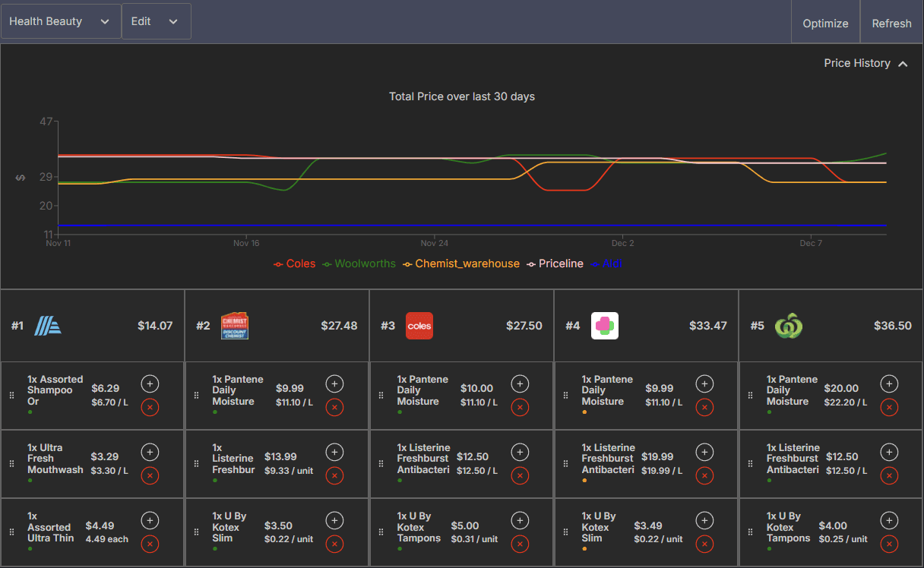The height and width of the screenshot is (568, 924).
Task: Remove Listerine Freshburst from the Woolworths list
Action: (889, 476)
